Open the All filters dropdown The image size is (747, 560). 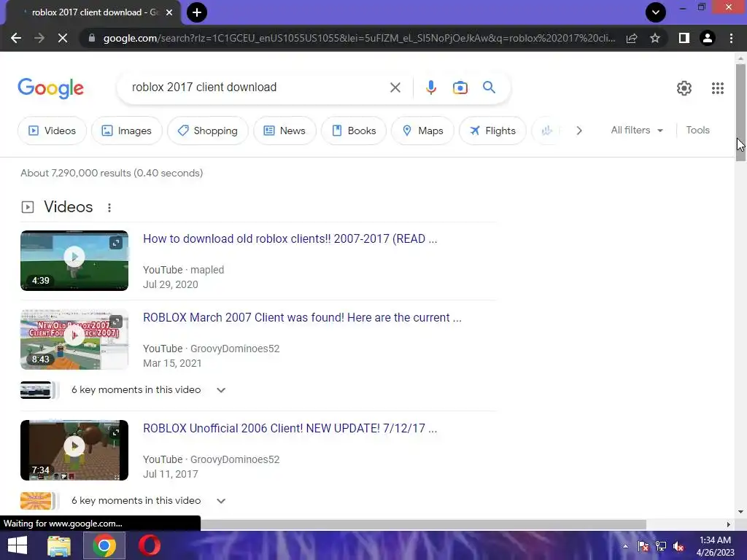click(x=637, y=130)
